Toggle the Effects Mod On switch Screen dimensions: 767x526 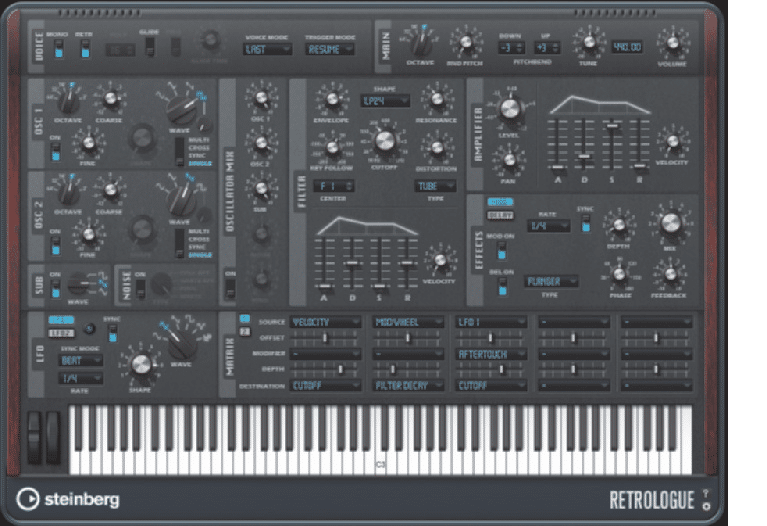501,250
